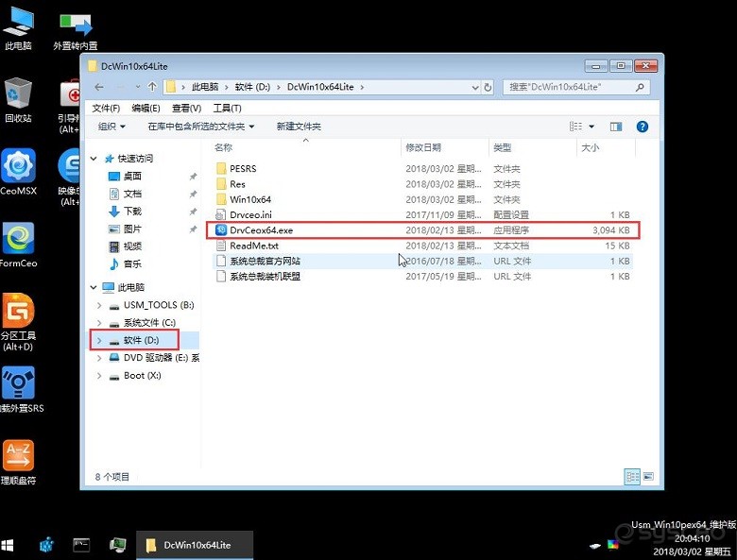This screenshot has width=737, height=560.
Task: Click the 回收站 recycle bin icon
Action: (x=18, y=95)
